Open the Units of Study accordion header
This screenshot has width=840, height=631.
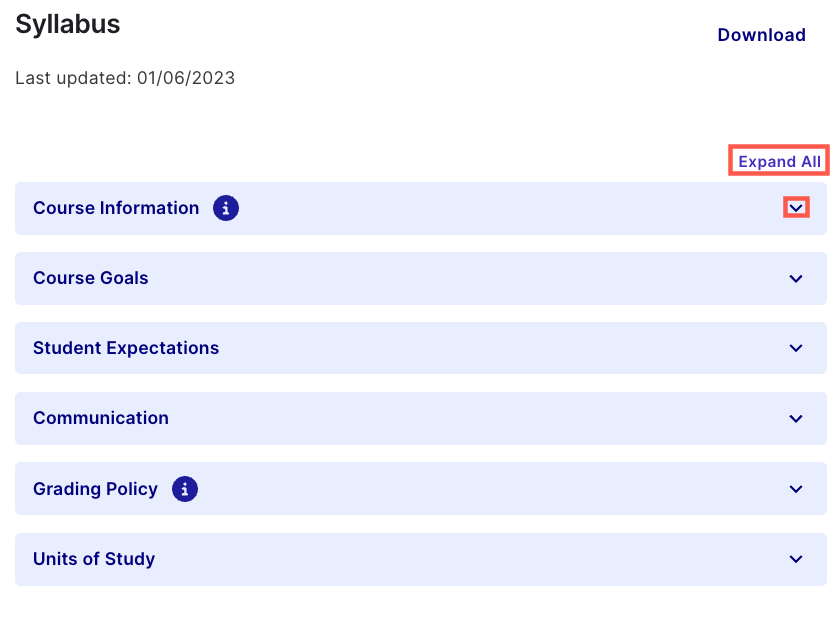click(420, 559)
